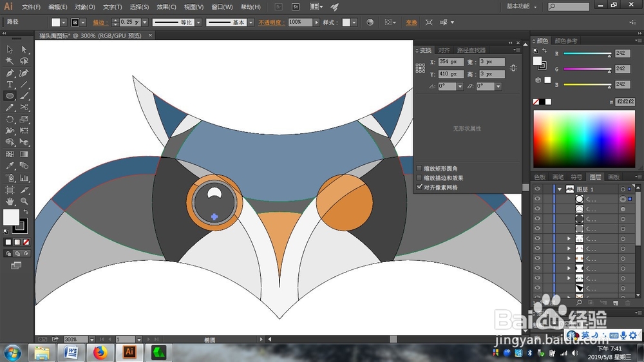Select the Magic Wand tool
644x362 pixels.
coord(10,61)
